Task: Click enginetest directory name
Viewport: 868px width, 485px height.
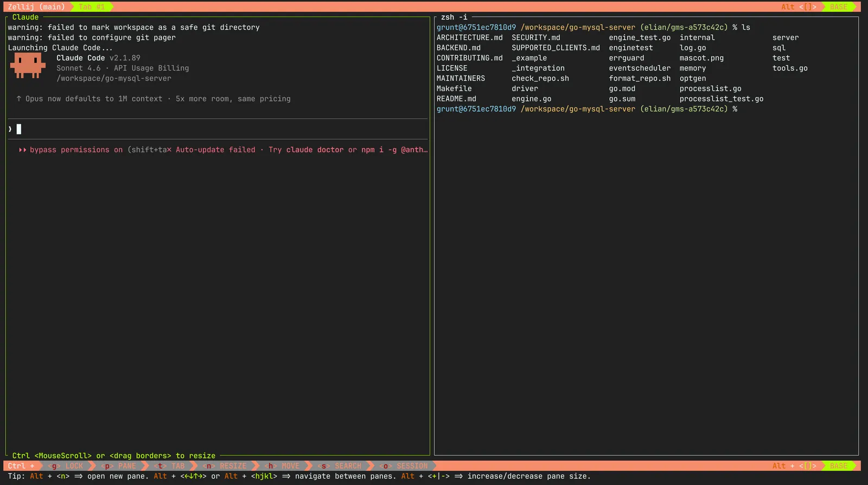Action: [631, 48]
